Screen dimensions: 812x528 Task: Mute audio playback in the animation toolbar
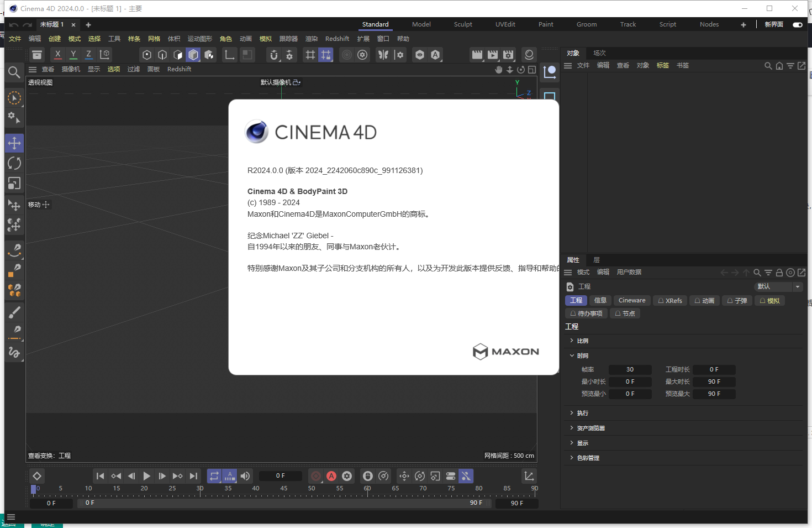245,475
